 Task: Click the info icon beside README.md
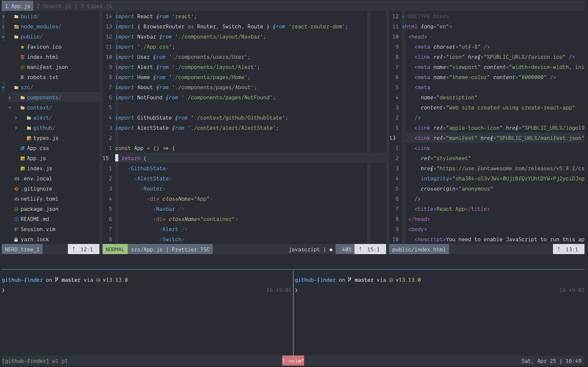click(16, 219)
